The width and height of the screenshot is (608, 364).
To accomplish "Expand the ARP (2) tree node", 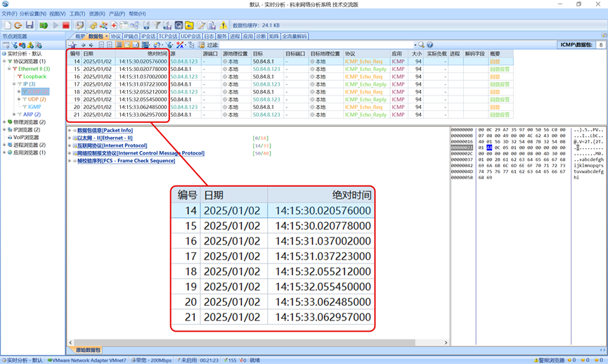I will [14, 115].
